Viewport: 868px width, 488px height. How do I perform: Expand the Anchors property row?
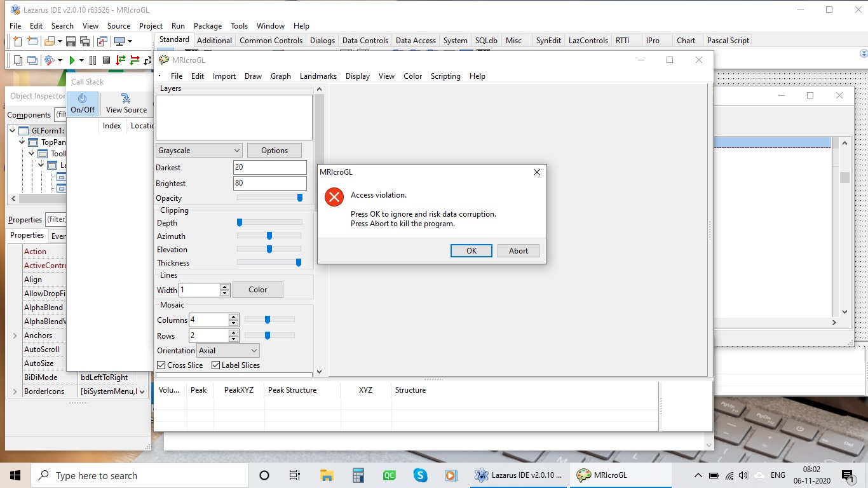click(x=15, y=335)
